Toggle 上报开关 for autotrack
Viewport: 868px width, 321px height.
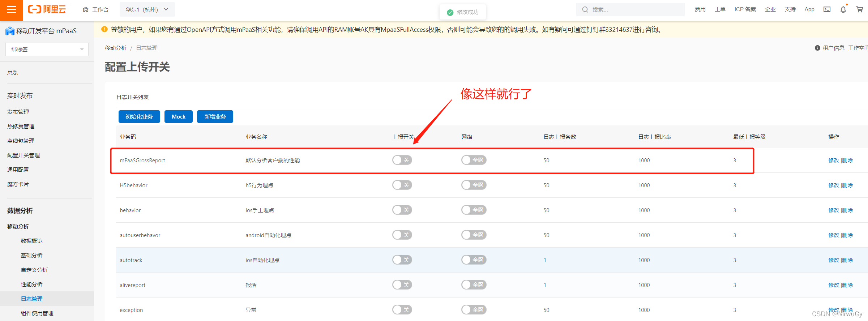point(402,260)
